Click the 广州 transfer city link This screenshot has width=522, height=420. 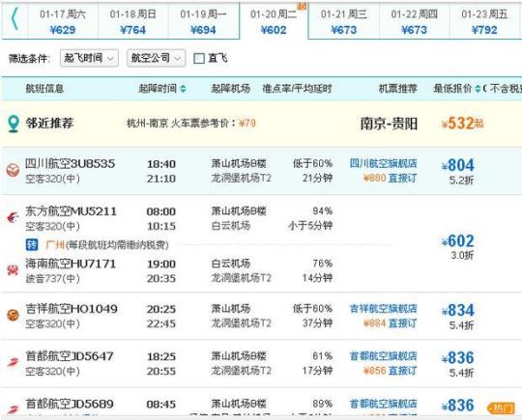[54, 245]
